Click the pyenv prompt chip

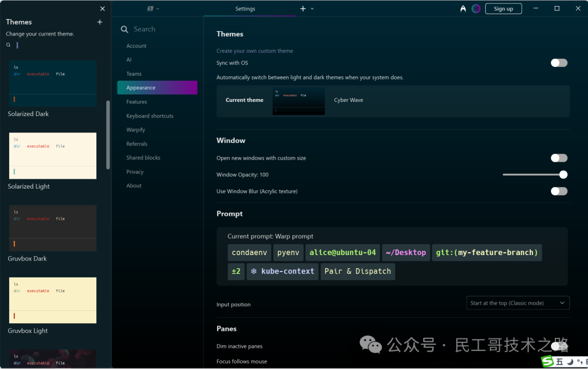coord(289,253)
